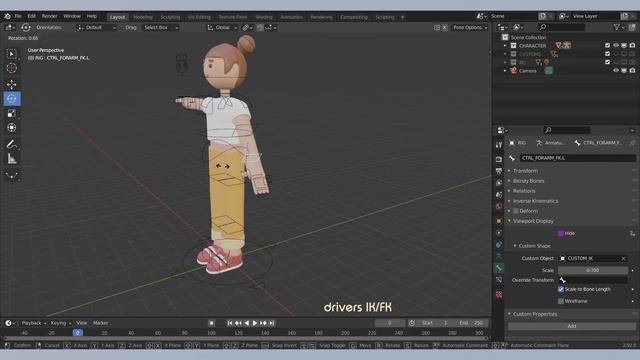The width and height of the screenshot is (640, 360).
Task: Select the Scale tool
Action: coord(11,113)
